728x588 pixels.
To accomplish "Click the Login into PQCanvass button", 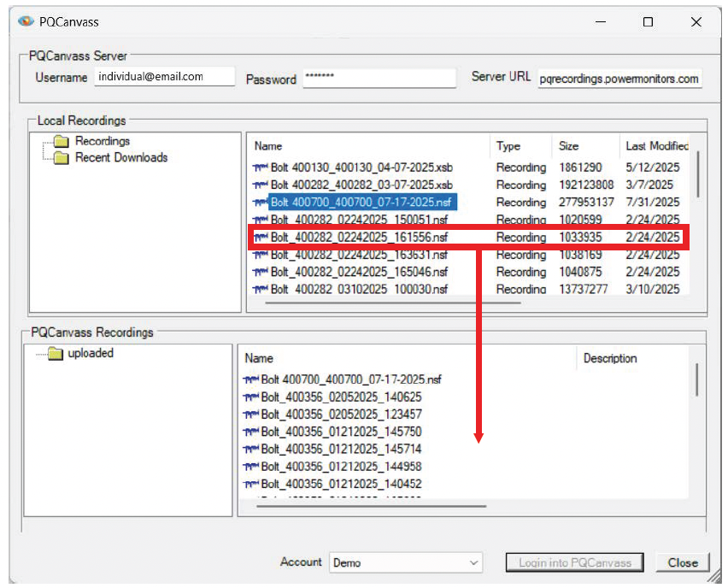I will [574, 562].
